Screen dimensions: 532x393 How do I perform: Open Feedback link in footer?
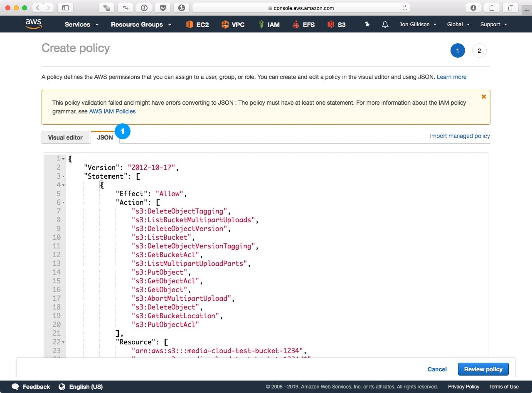pos(36,387)
